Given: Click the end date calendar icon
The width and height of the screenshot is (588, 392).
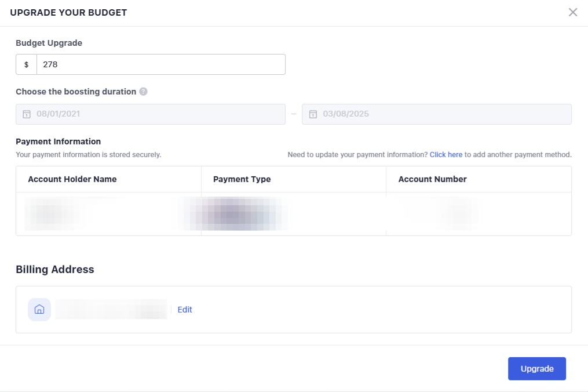Looking at the screenshot, I should coord(313,114).
